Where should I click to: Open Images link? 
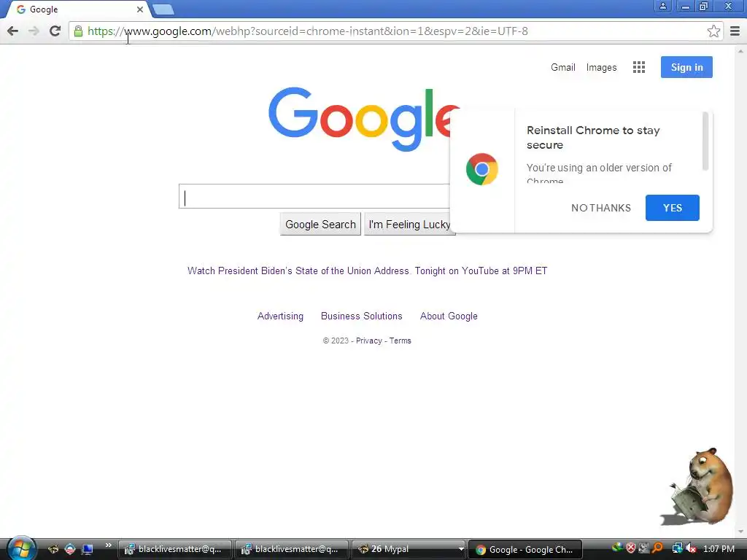click(601, 67)
